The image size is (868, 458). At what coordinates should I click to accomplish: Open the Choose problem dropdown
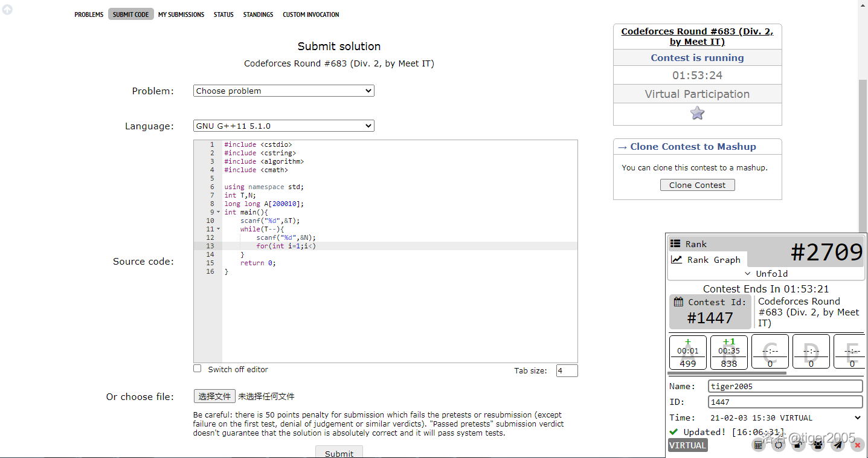click(284, 91)
